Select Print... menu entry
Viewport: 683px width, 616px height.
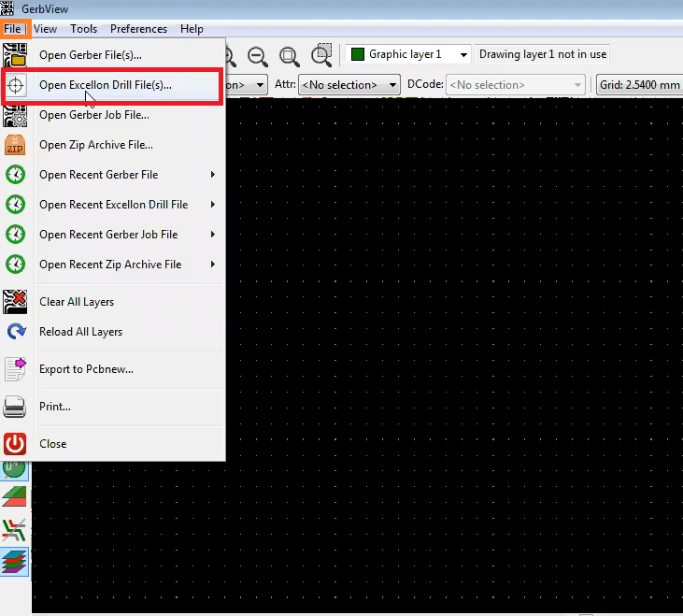pyautogui.click(x=113, y=407)
